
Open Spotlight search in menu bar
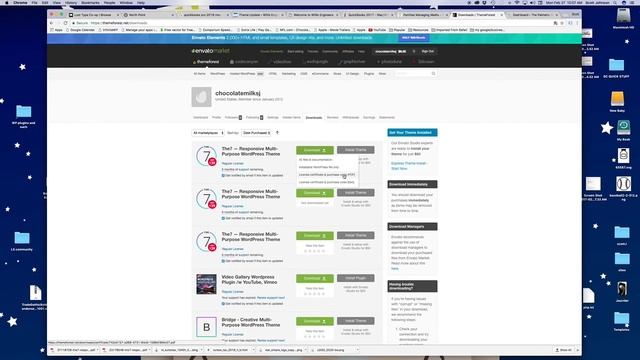coord(615,2)
